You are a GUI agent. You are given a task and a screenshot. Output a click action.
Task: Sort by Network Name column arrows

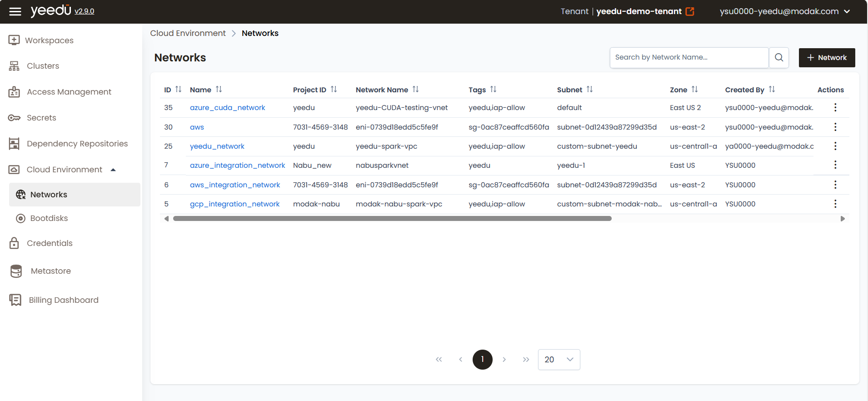point(415,90)
